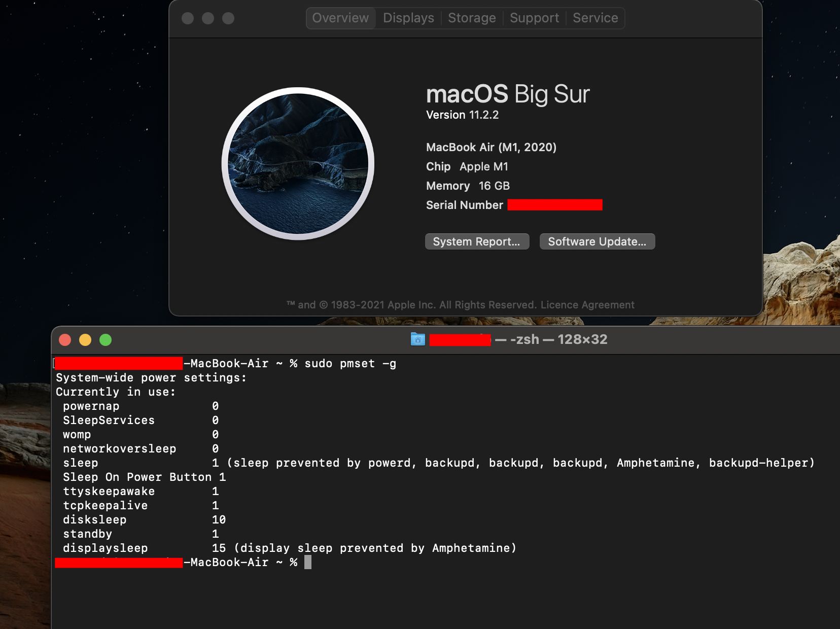The image size is (840, 629).
Task: Click the networkoversleep setting row
Action: (141, 449)
